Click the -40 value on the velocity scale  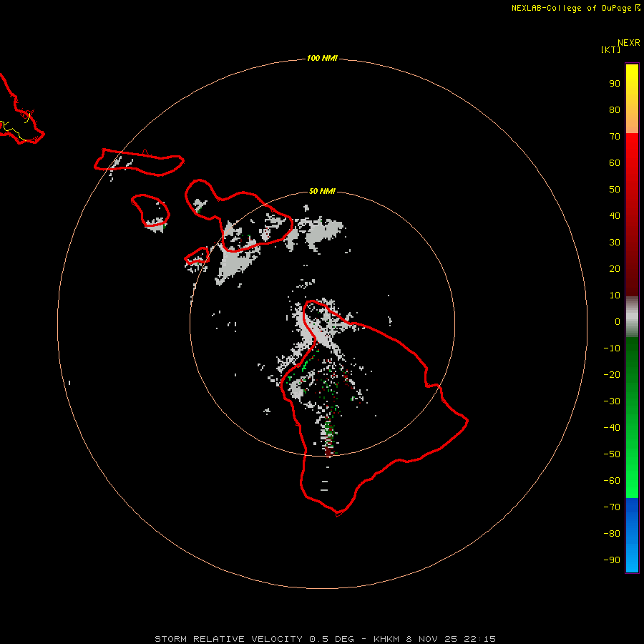point(612,428)
